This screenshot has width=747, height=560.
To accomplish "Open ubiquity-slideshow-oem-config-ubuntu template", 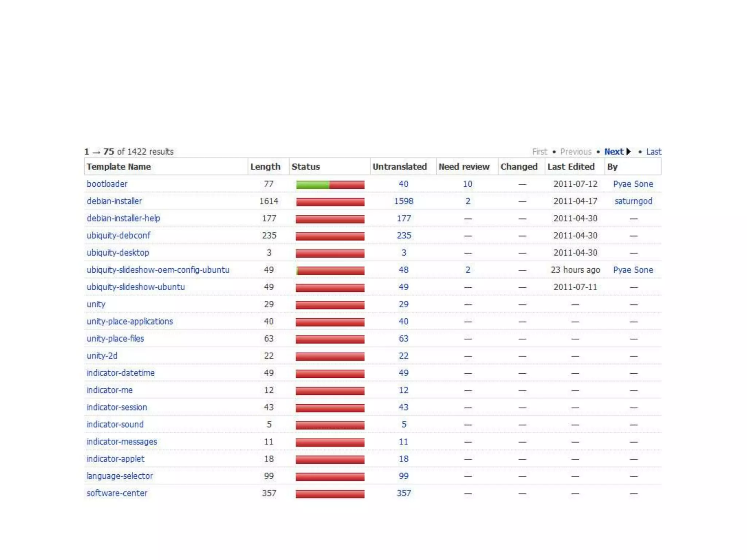I will 158,270.
